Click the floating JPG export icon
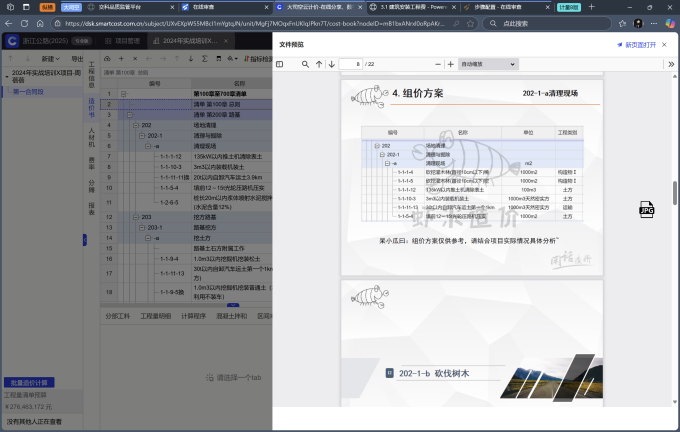680x432 pixels. [647, 209]
